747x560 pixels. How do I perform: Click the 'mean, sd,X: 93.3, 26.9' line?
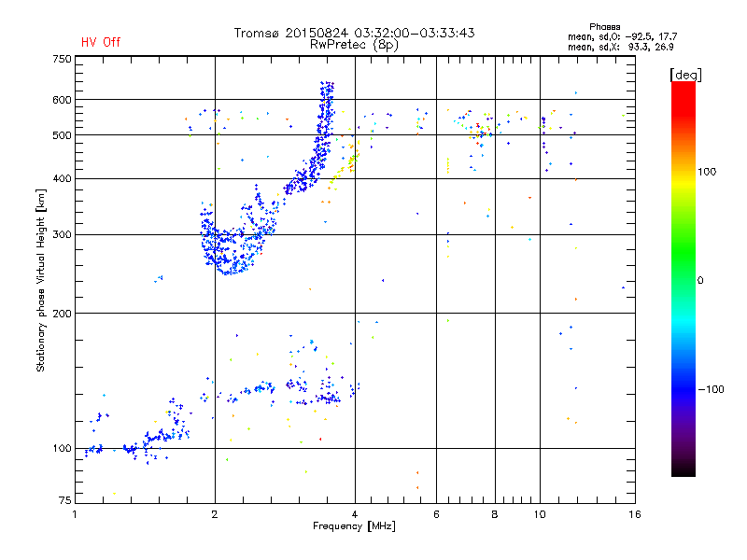[x=620, y=47]
